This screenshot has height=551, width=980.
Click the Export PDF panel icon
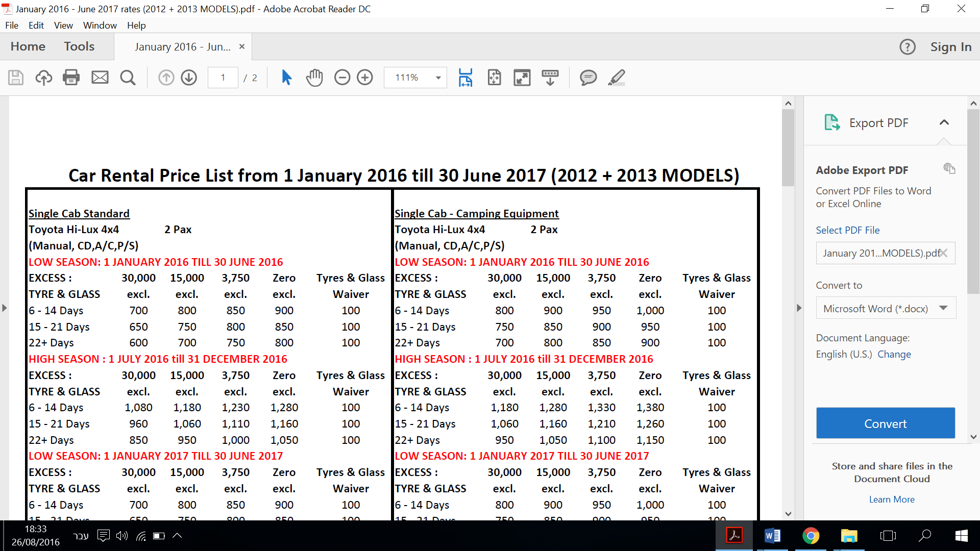coord(832,122)
